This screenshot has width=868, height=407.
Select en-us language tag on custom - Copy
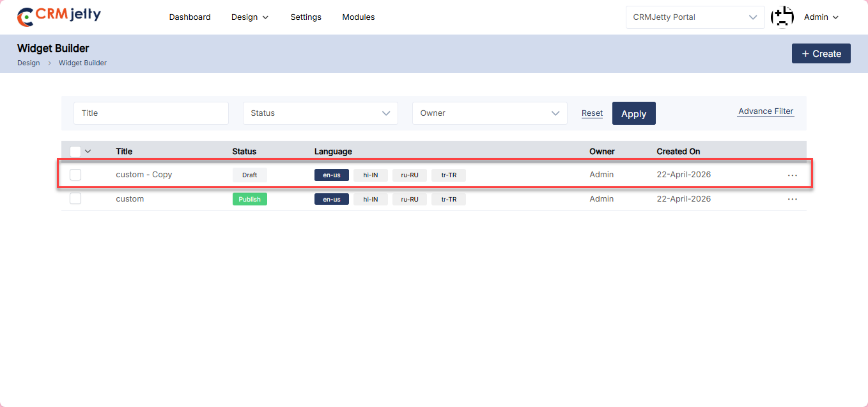point(331,175)
